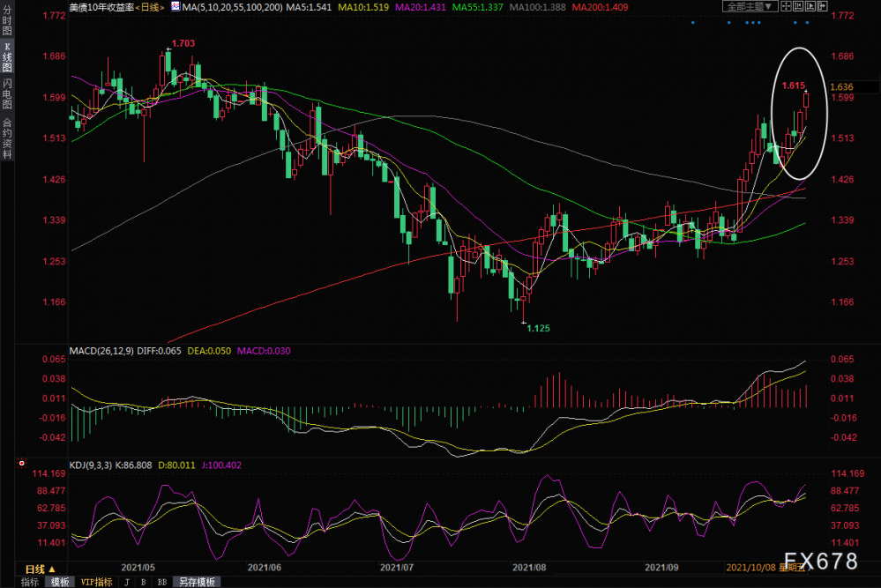Click the D:80.011 value
The image size is (881, 588).
click(x=176, y=465)
